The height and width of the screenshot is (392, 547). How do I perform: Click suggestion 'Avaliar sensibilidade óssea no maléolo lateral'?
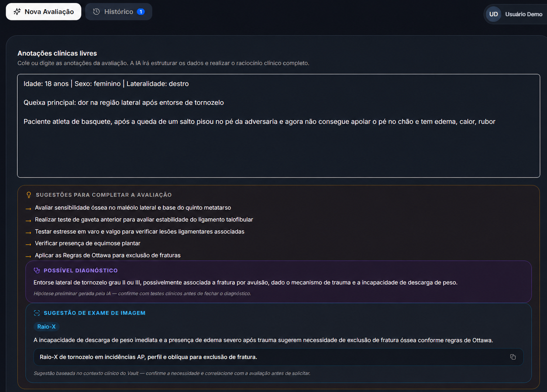point(133,208)
